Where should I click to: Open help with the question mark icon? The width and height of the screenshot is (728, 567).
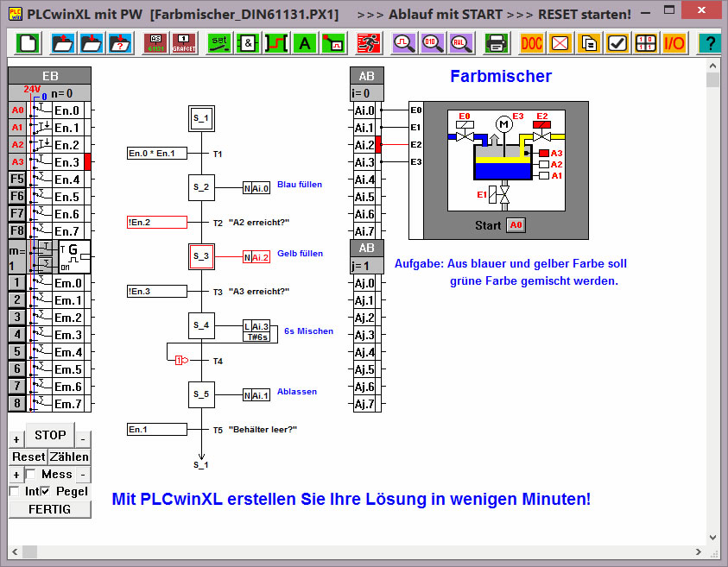click(708, 43)
